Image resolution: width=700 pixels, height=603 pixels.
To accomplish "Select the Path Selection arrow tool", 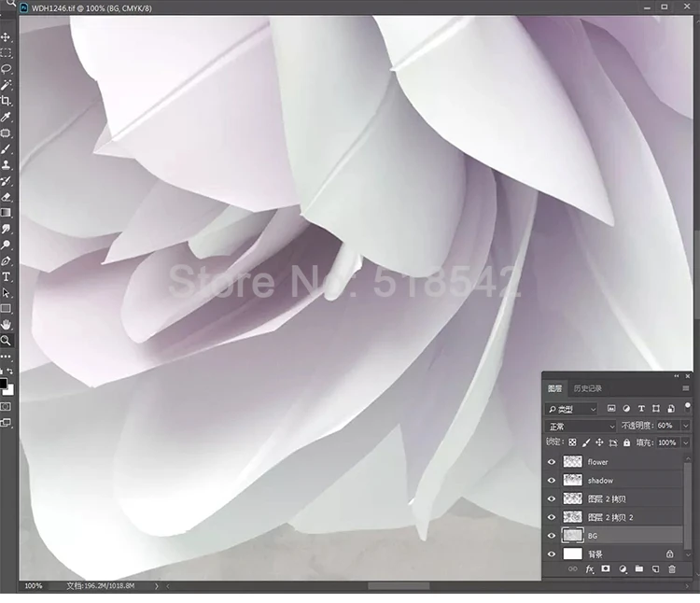I will coord(6,293).
